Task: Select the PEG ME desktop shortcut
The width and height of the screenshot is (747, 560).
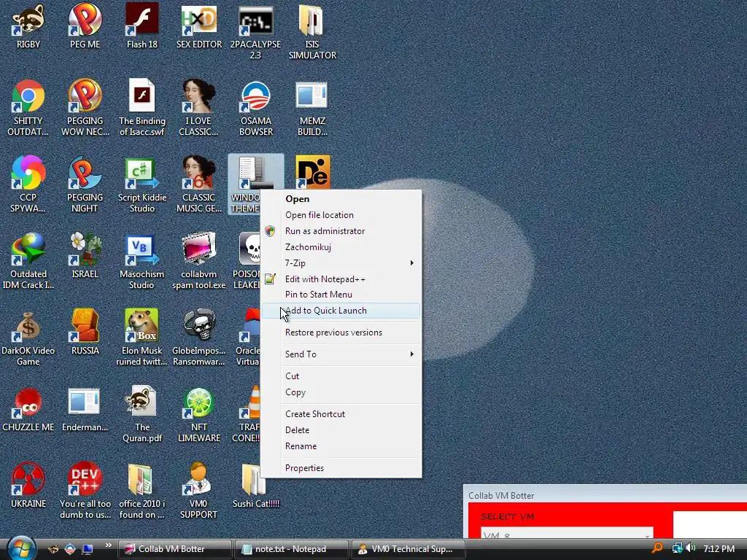Action: (85, 26)
